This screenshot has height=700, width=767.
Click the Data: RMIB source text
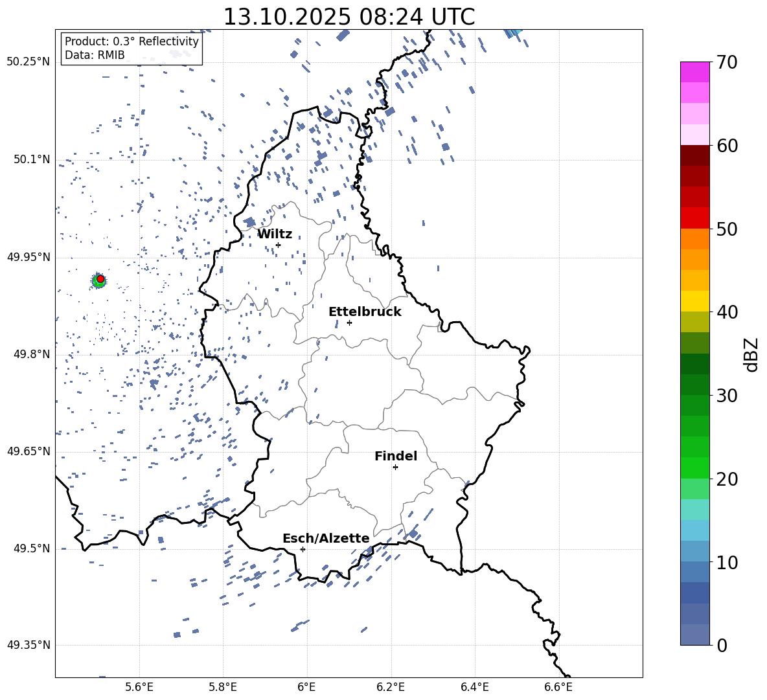pyautogui.click(x=95, y=55)
